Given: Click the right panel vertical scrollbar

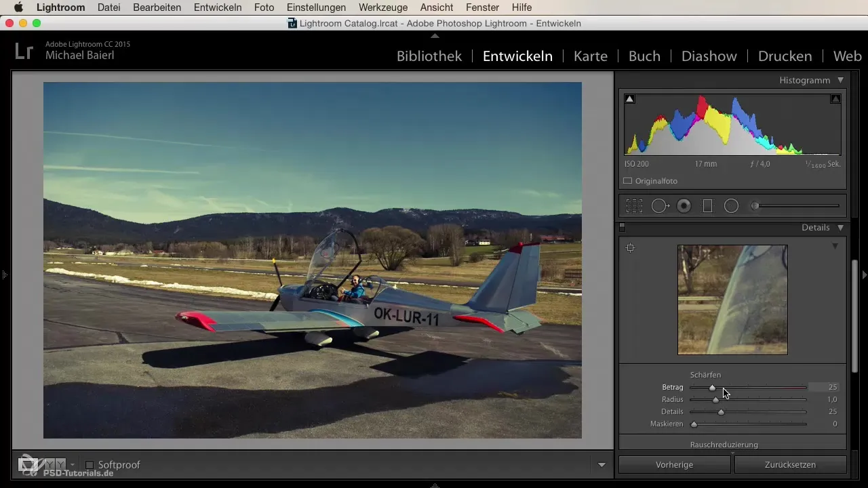Looking at the screenshot, I should (855, 315).
